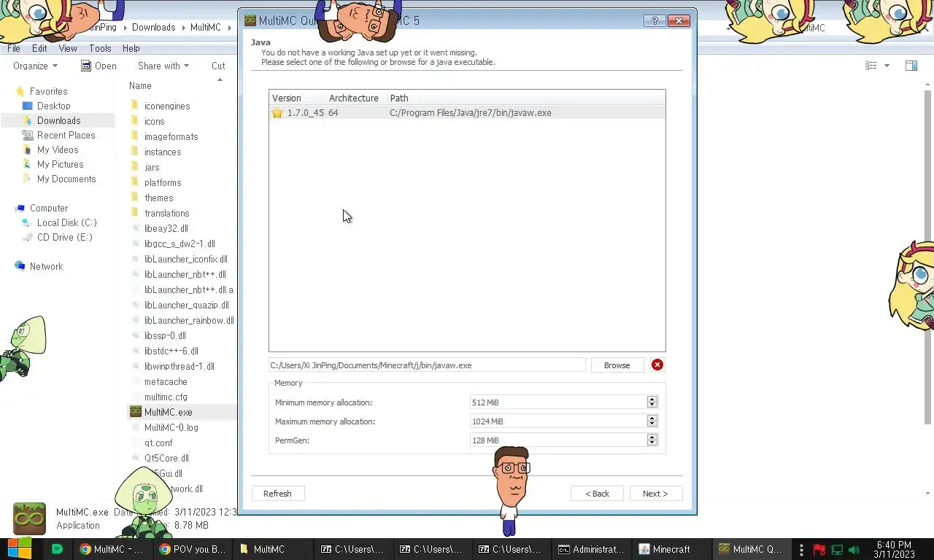Click the Open toolbar icon in Explorer
Viewport: 934px width, 560px height.
pos(85,66)
